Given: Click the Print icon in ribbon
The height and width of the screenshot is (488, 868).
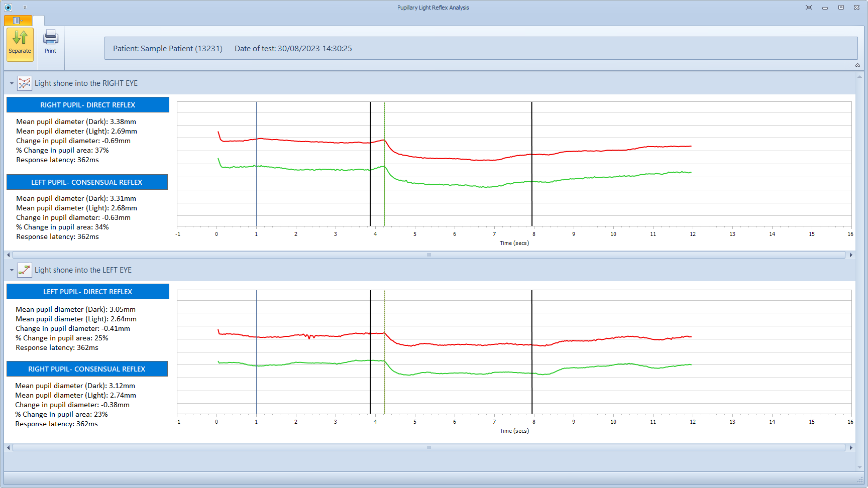Looking at the screenshot, I should pos(50,42).
